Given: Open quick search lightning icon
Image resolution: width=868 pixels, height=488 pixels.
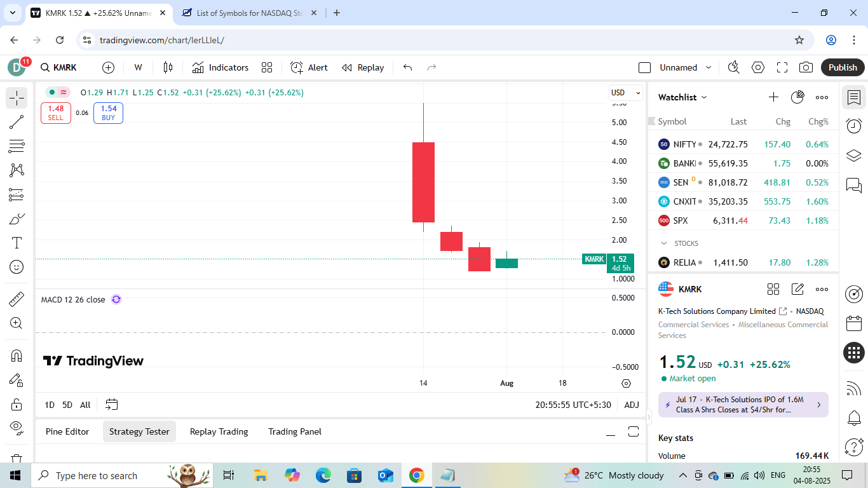Looking at the screenshot, I should 734,67.
